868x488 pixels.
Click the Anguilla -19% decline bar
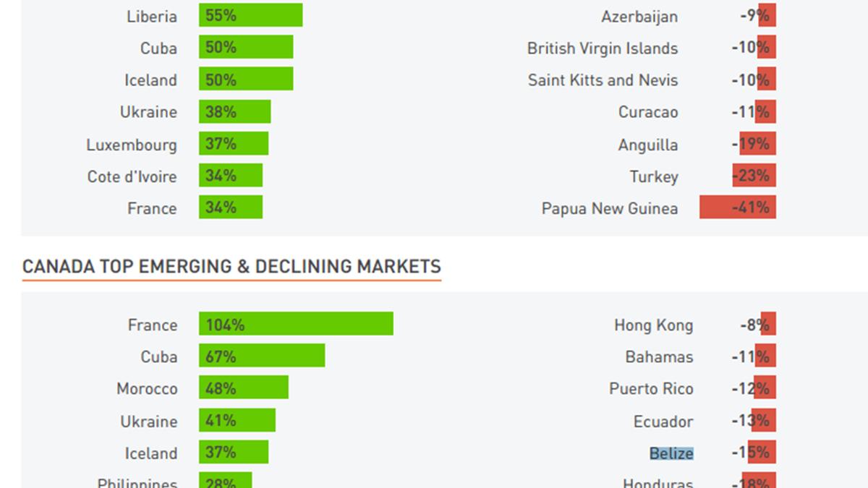757,144
